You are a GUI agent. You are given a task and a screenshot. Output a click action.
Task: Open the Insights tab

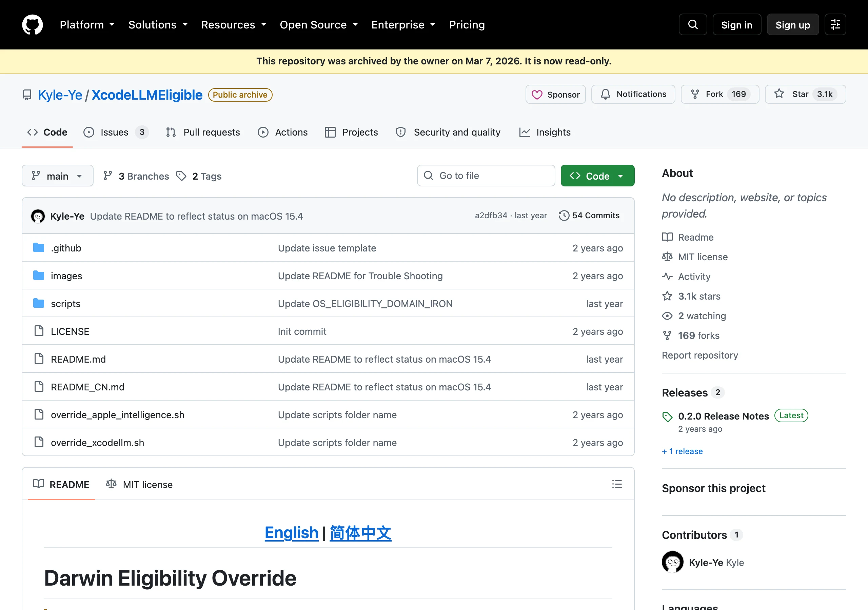point(545,132)
